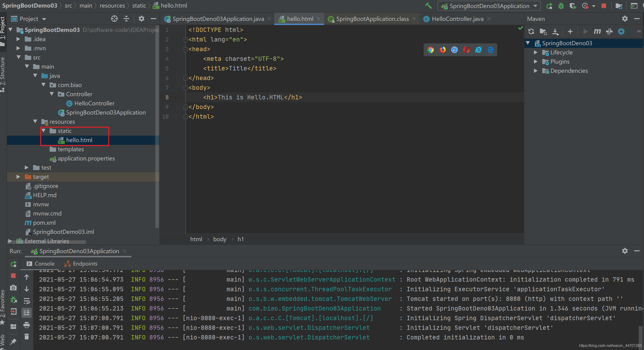
Task: Expand the test folder
Action: click(x=26, y=167)
